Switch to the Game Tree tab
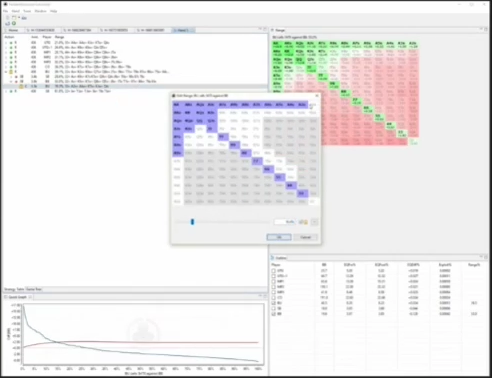The height and width of the screenshot is (378, 492). pos(34,289)
